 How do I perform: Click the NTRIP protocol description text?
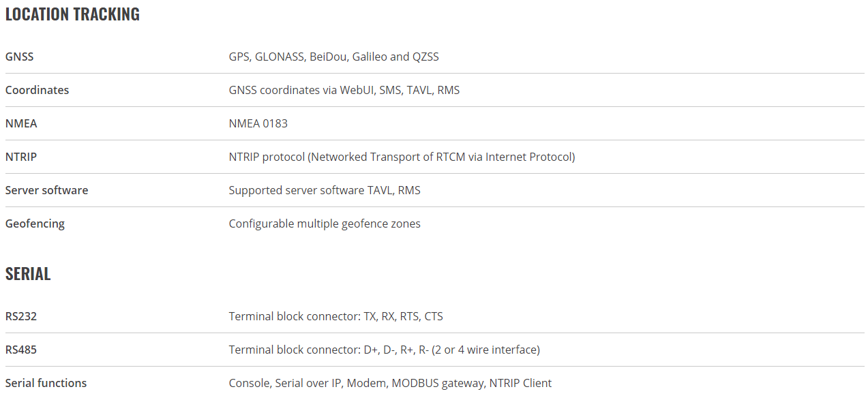[x=402, y=157]
